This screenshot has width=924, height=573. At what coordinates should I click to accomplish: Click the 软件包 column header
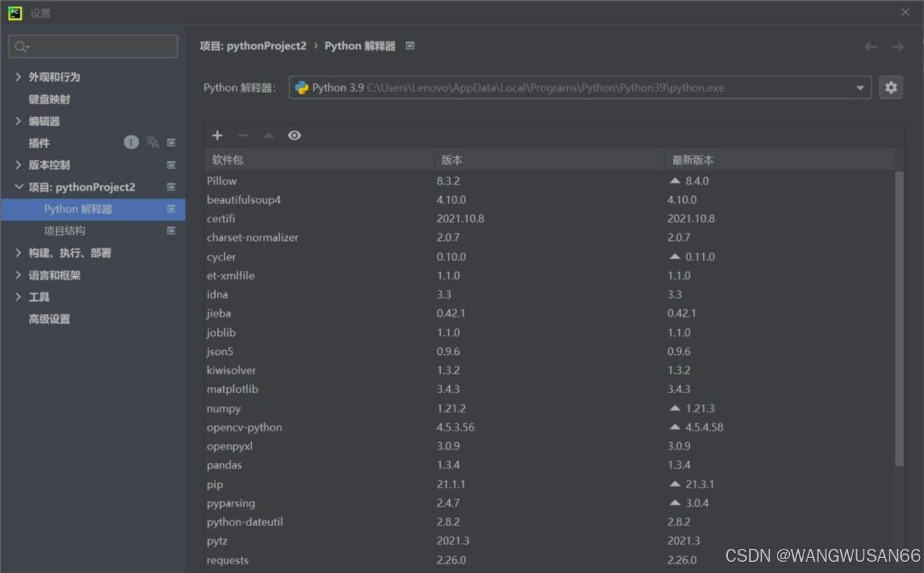(x=319, y=160)
